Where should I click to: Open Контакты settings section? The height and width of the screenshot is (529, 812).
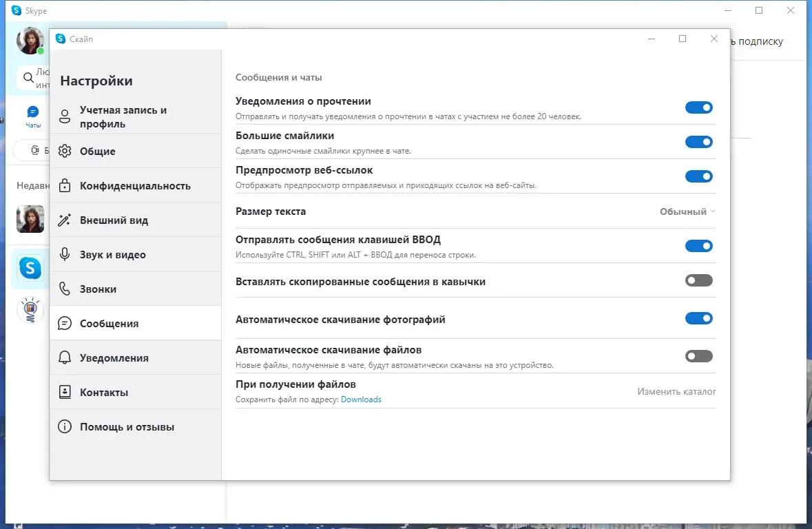(x=136, y=392)
